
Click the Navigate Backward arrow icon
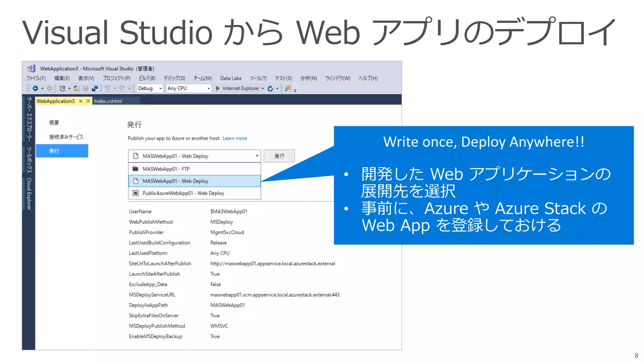coord(35,88)
